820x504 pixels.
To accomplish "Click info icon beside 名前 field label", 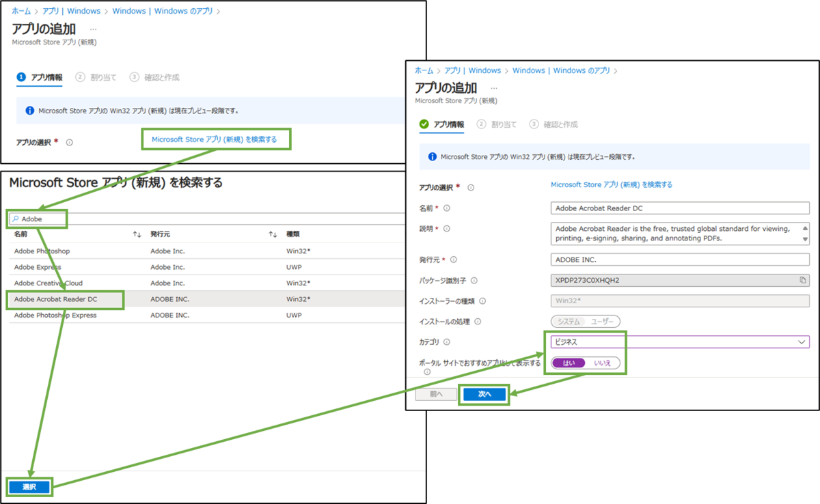I will 447,208.
